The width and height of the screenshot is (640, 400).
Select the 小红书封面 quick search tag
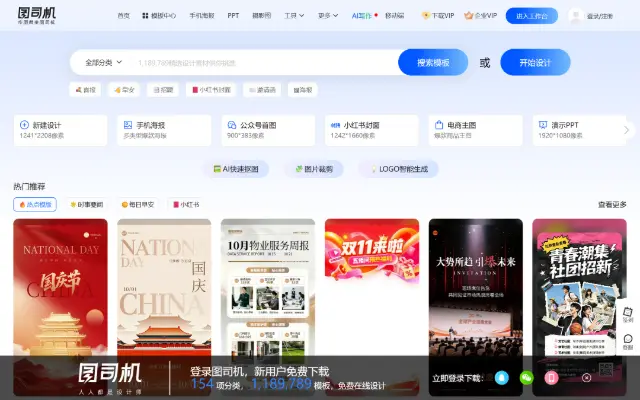pos(211,90)
